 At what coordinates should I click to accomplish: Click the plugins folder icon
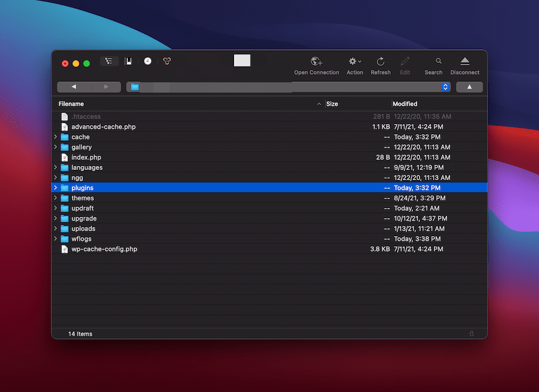[64, 188]
